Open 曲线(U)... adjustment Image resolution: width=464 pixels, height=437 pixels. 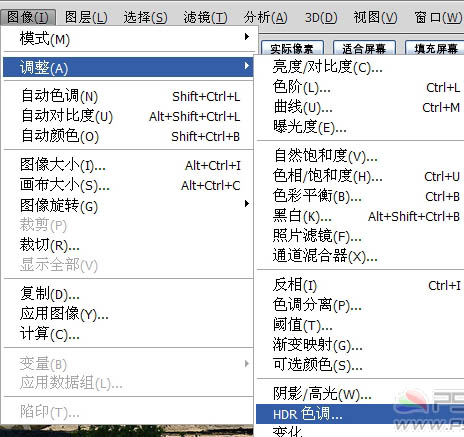(x=360, y=107)
